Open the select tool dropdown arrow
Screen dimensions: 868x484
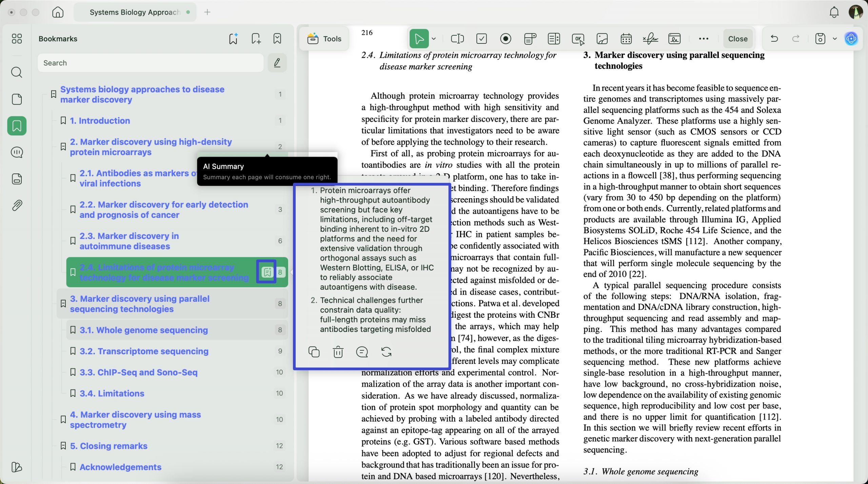(x=434, y=39)
